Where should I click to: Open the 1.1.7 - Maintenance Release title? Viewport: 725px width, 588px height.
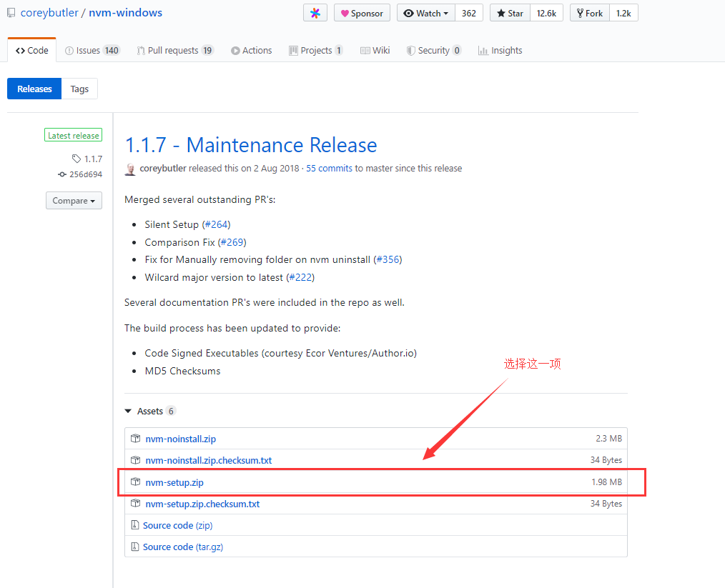pyautogui.click(x=251, y=145)
